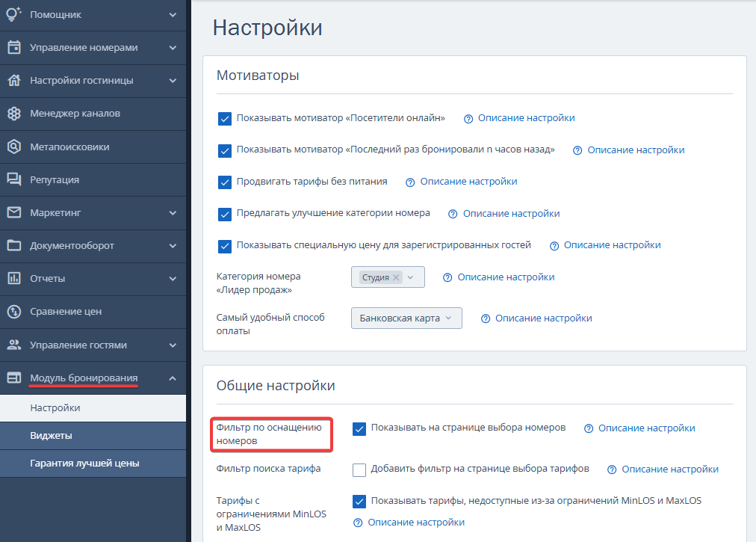Open Настройки submenu item
The width and height of the screenshot is (756, 542).
click(93, 408)
